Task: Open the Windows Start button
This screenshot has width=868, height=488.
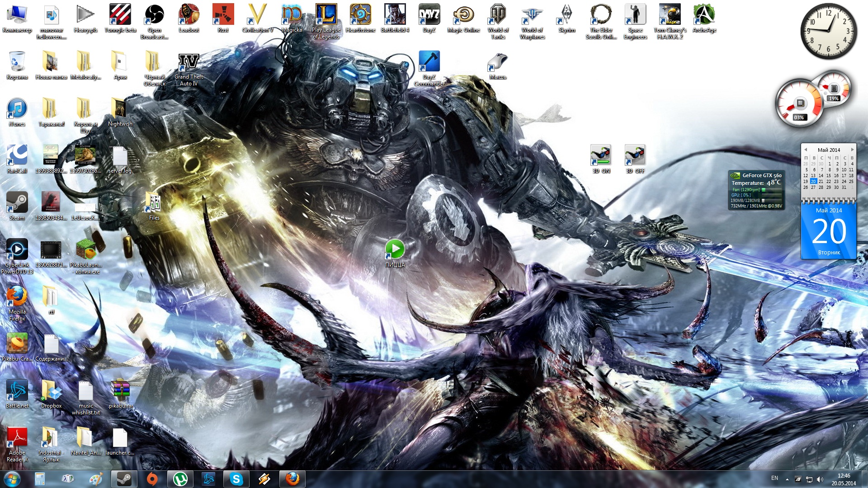Action: click(12, 479)
